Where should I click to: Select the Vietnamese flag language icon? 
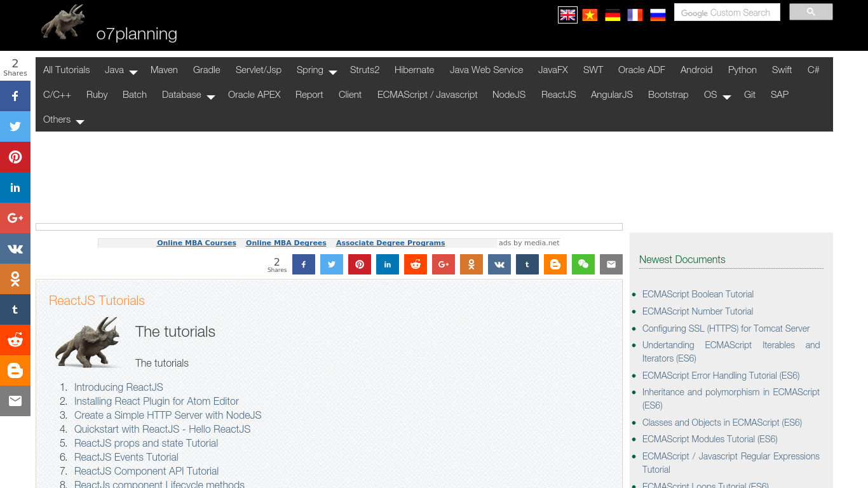pos(590,15)
